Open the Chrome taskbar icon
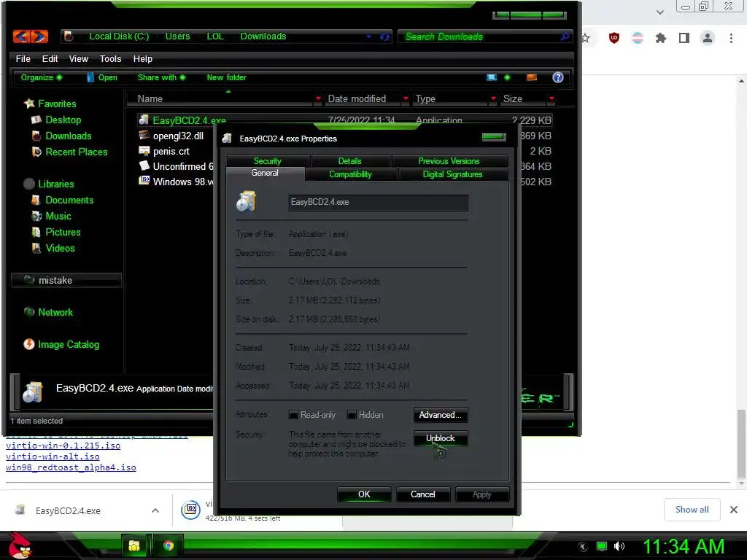 tap(169, 545)
